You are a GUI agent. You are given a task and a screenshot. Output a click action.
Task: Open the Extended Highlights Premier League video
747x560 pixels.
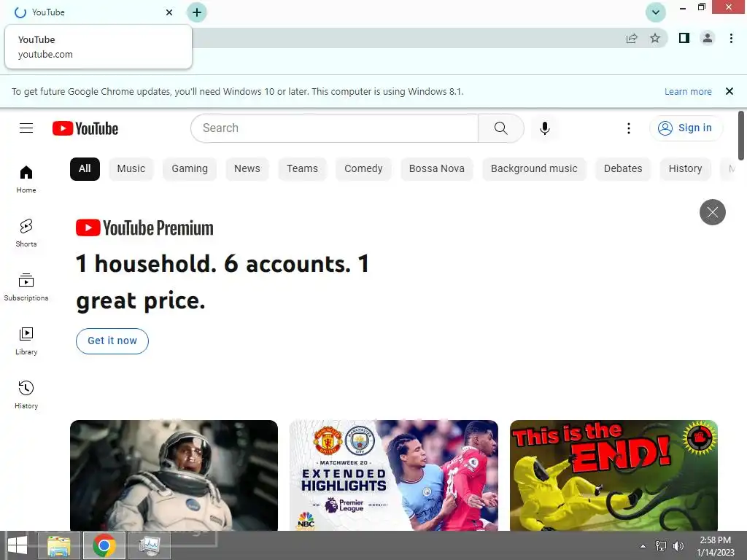click(393, 475)
